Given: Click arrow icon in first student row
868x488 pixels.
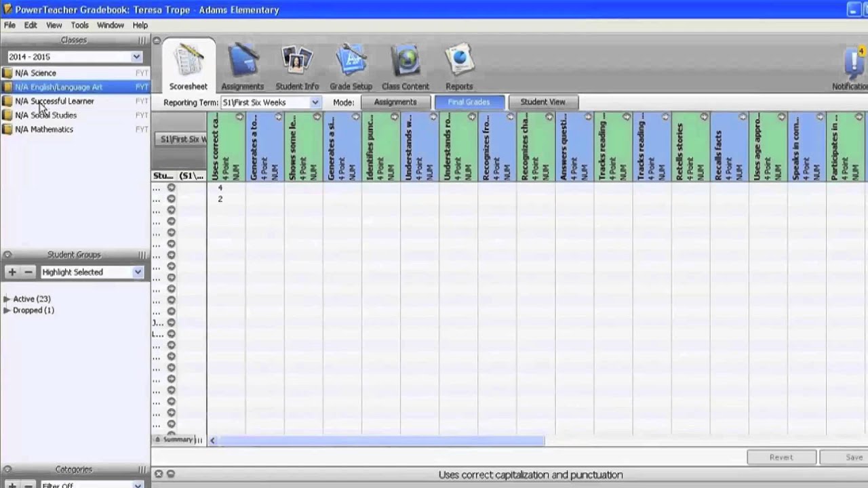Looking at the screenshot, I should 171,188.
